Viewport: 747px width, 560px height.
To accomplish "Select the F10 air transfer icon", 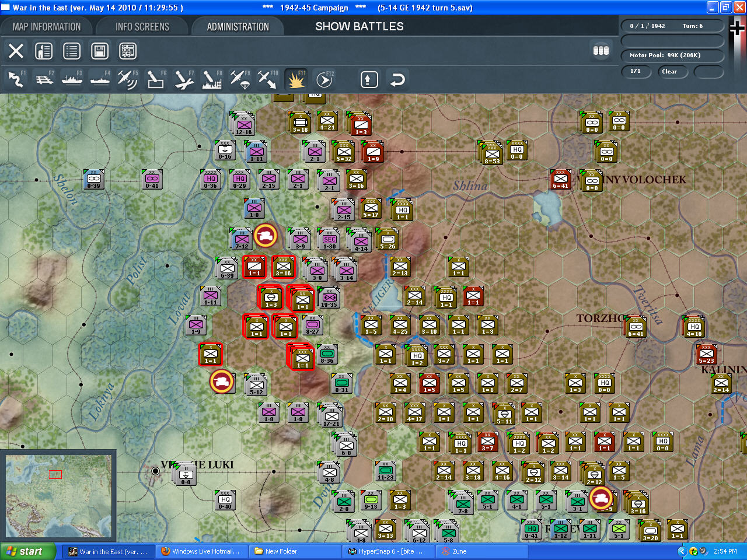I will [x=268, y=79].
